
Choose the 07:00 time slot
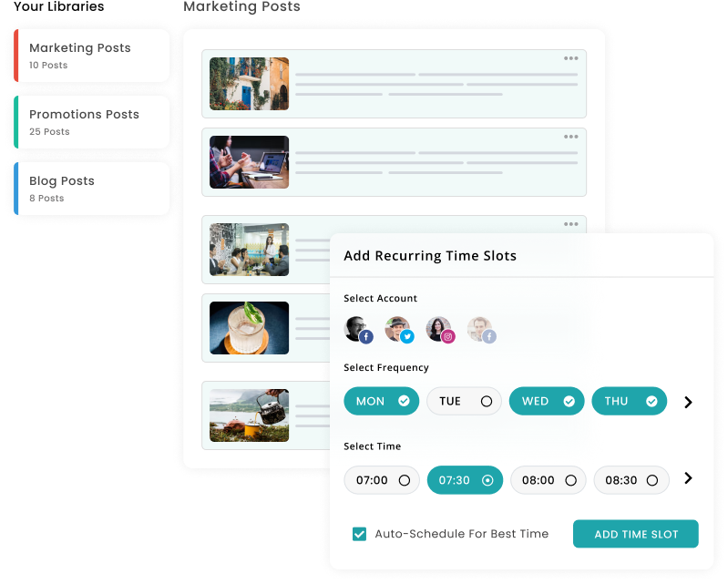pos(382,480)
